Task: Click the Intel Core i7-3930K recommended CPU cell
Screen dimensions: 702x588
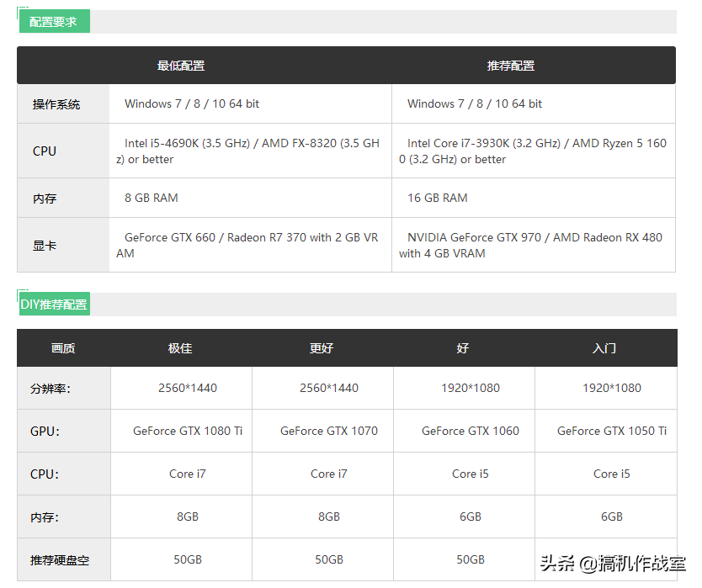Action: [x=533, y=151]
